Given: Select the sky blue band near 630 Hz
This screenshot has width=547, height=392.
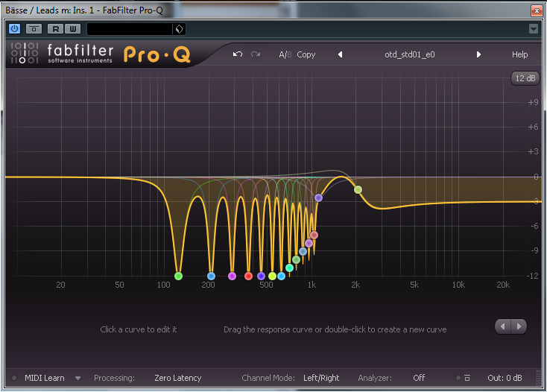Looking at the screenshot, I should tap(281, 276).
